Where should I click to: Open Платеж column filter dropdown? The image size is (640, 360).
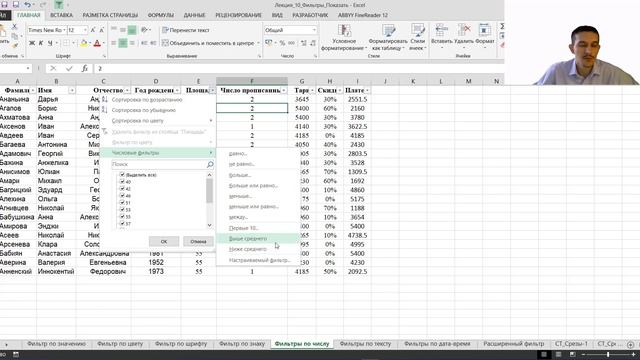point(367,90)
